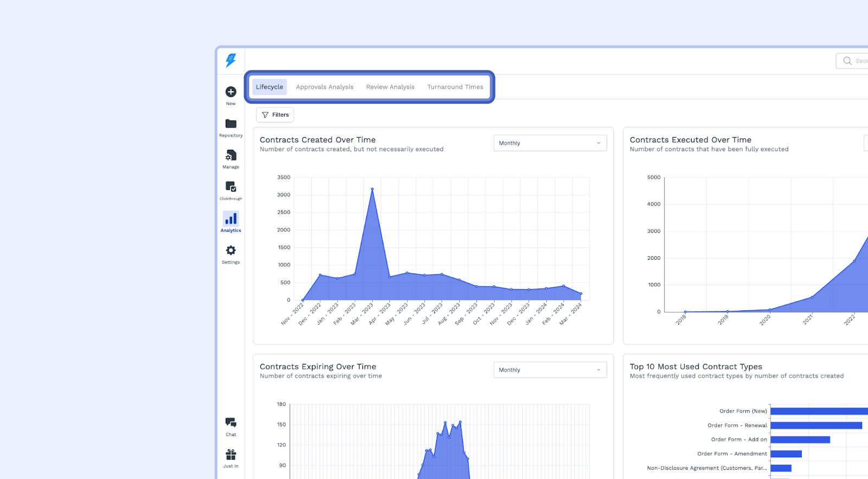The image size is (868, 479).
Task: Click the Order Form - Amendment bar
Action: [786, 454]
